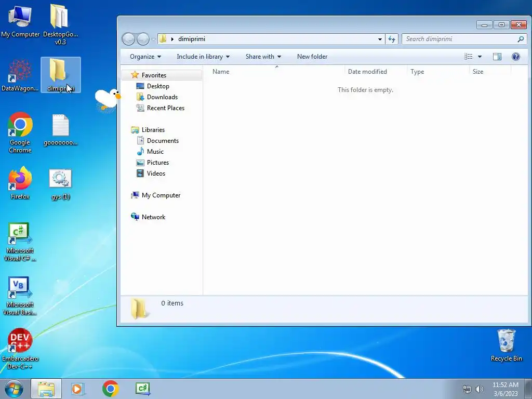Click the breadcrumb arrow before dimiprimi

[172, 39]
